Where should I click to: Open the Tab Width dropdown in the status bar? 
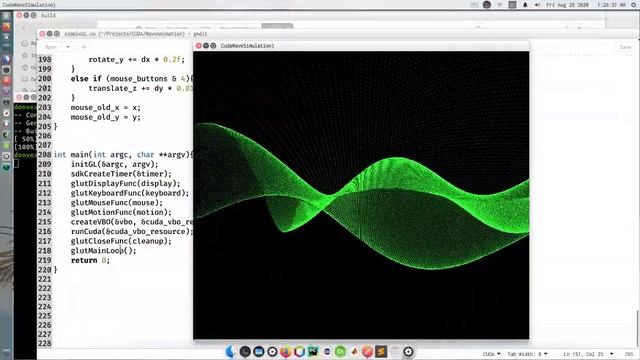tap(527, 354)
